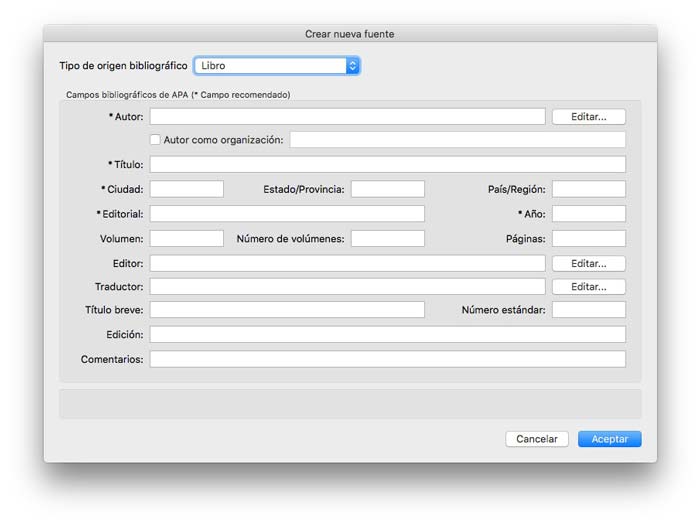Image resolution: width=700 pixels, height=524 pixels.
Task: Click the Editar button next to Autor
Action: click(588, 117)
